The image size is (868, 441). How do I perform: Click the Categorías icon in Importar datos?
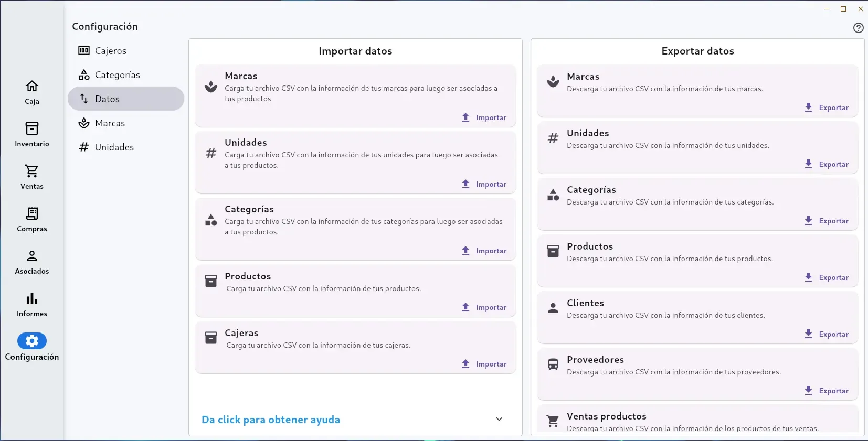tap(211, 220)
